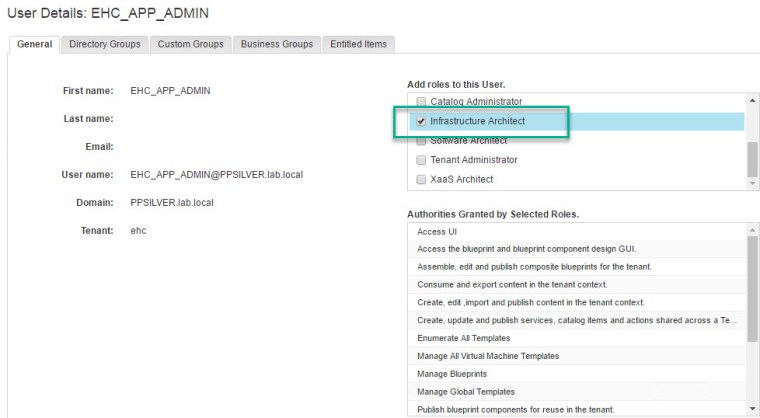Uncheck the Infrastructure Architect role

pos(422,121)
